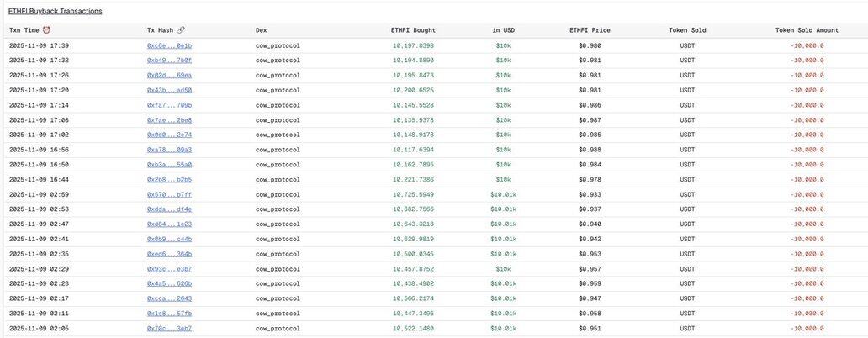Open transaction 0x570...b7ff

click(x=169, y=194)
